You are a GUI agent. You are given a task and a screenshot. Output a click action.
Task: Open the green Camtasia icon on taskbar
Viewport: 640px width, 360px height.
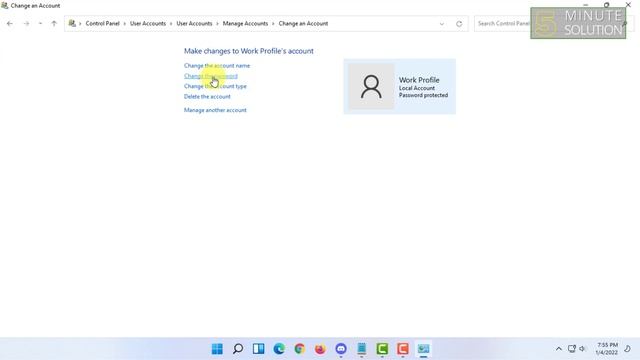(382, 349)
